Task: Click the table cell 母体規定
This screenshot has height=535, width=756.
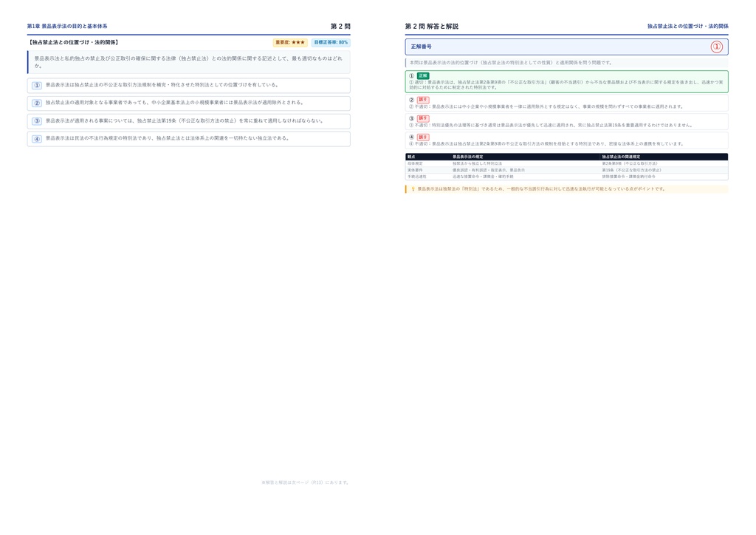Action: pyautogui.click(x=415, y=163)
